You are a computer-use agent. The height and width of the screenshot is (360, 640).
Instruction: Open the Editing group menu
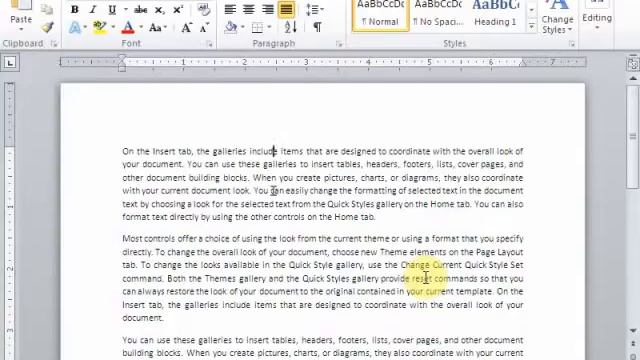click(x=597, y=17)
